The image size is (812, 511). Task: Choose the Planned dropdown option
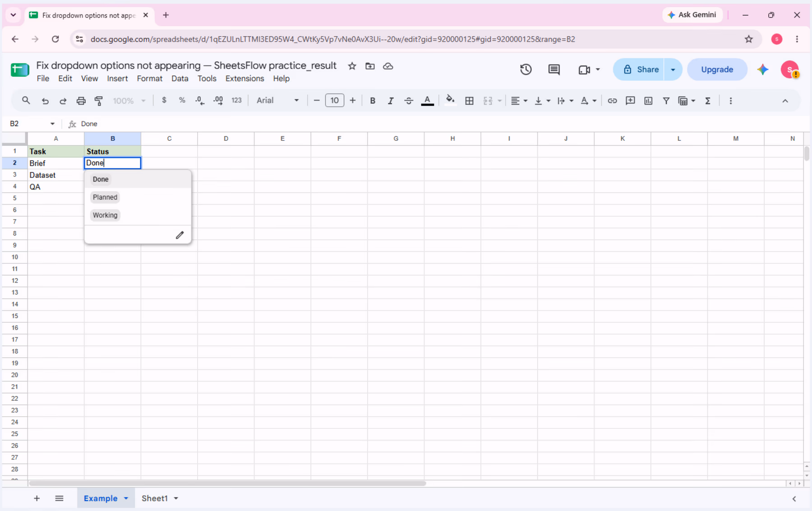[105, 197]
